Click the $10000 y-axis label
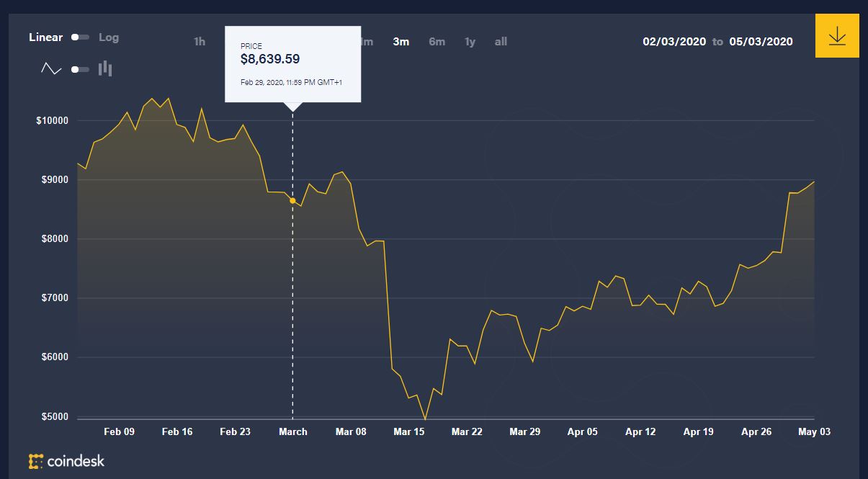 [52, 120]
